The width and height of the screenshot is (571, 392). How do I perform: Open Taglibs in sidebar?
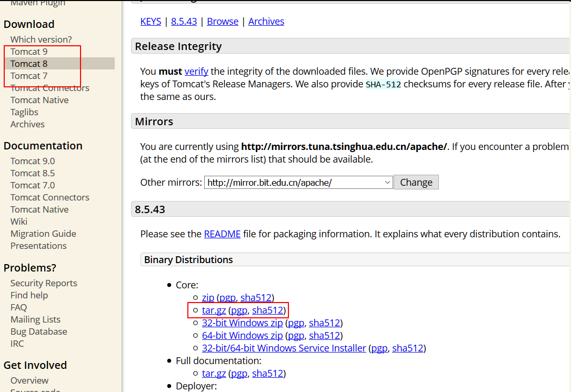pos(24,112)
